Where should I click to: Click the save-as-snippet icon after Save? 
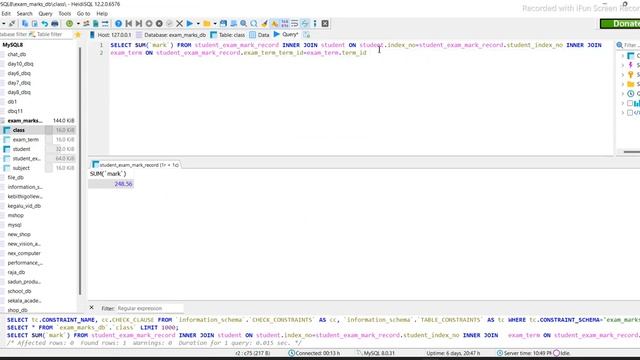(x=233, y=24)
